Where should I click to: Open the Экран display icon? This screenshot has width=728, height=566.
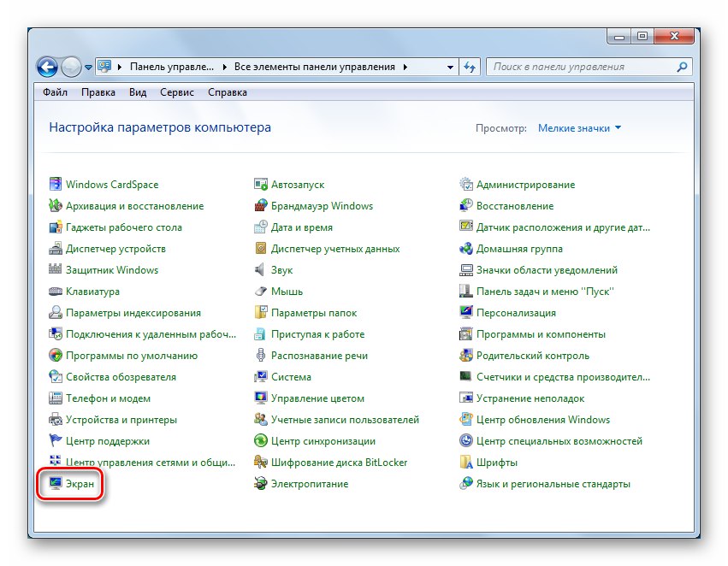pos(56,483)
